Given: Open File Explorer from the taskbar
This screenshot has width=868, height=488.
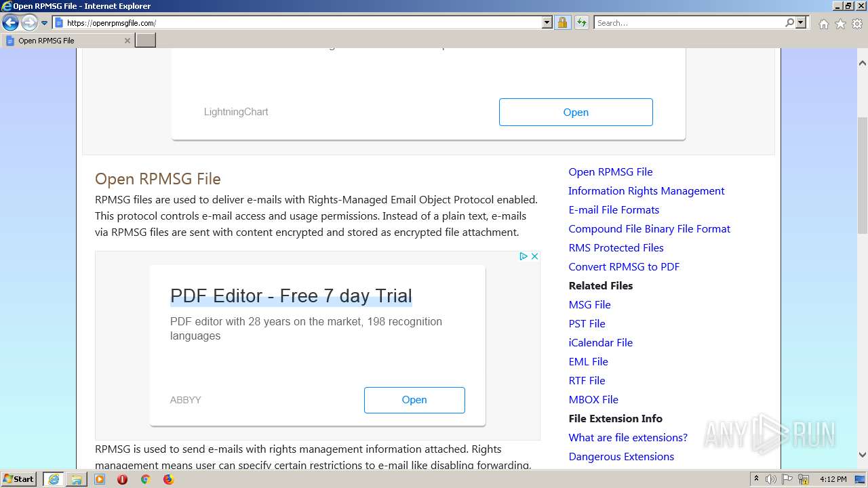Looking at the screenshot, I should (76, 479).
